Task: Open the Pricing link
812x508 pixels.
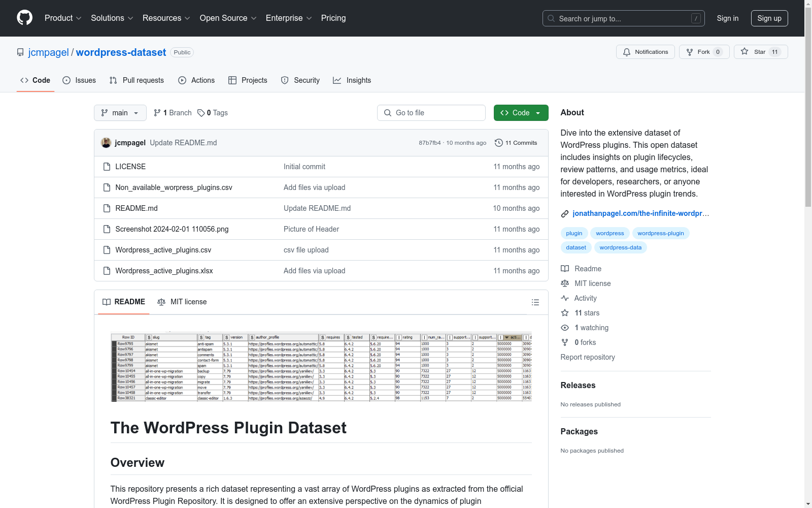Action: click(333, 18)
